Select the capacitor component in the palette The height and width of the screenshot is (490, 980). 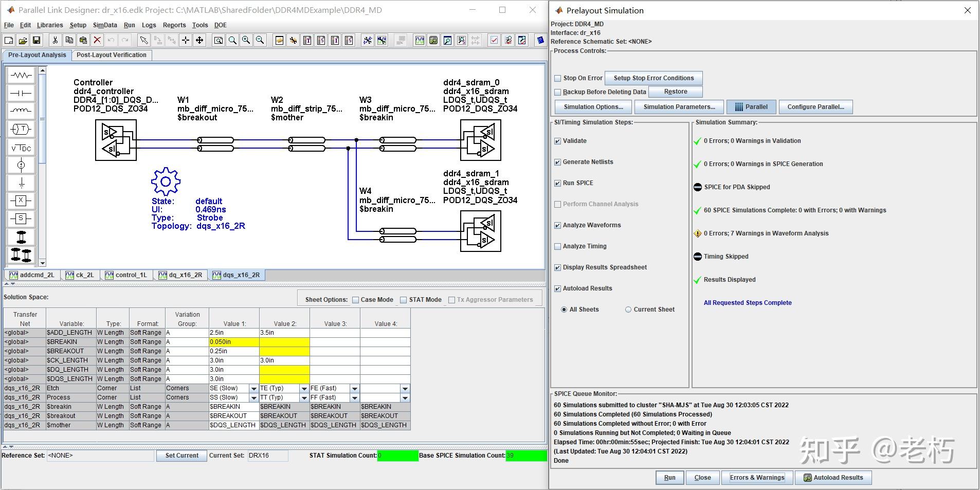pyautogui.click(x=21, y=93)
